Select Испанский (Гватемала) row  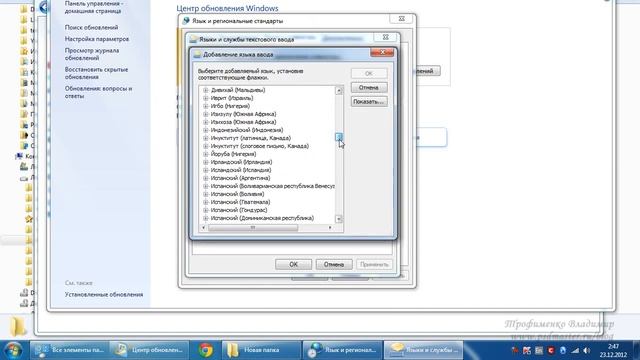pos(240,202)
